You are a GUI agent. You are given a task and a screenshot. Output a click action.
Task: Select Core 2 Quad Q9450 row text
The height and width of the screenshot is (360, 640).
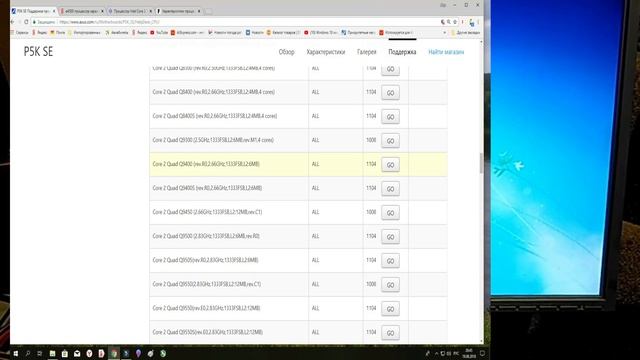pyautogui.click(x=207, y=212)
